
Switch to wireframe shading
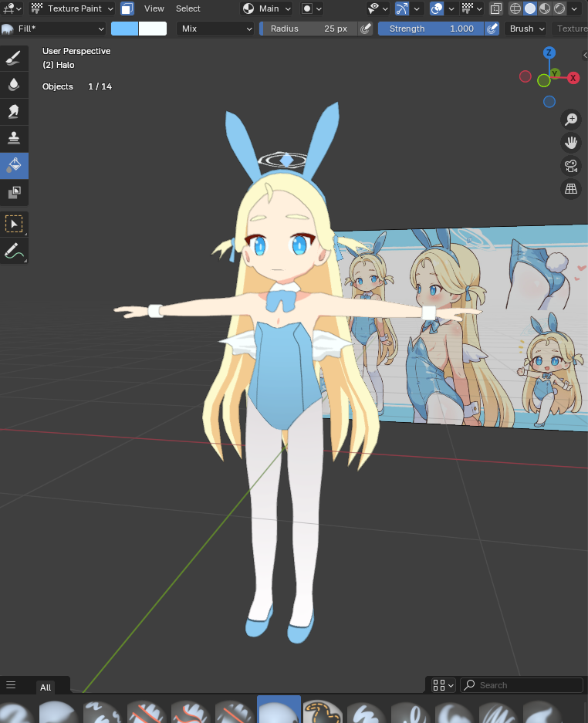(x=515, y=8)
